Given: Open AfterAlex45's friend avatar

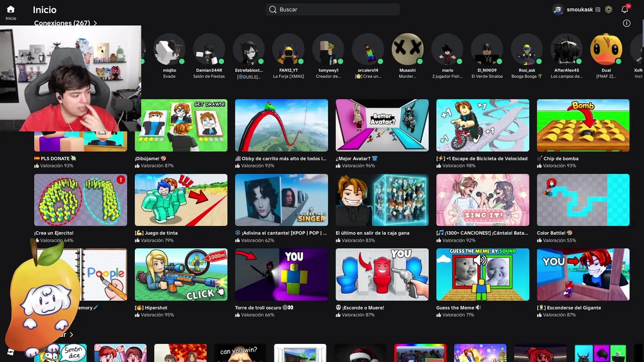Looking at the screenshot, I should tap(567, 50).
